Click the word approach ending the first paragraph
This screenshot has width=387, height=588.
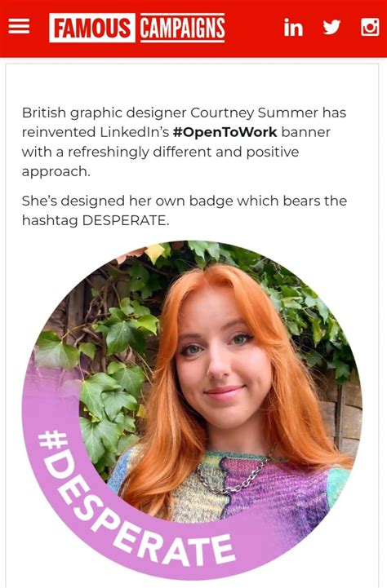click(56, 172)
